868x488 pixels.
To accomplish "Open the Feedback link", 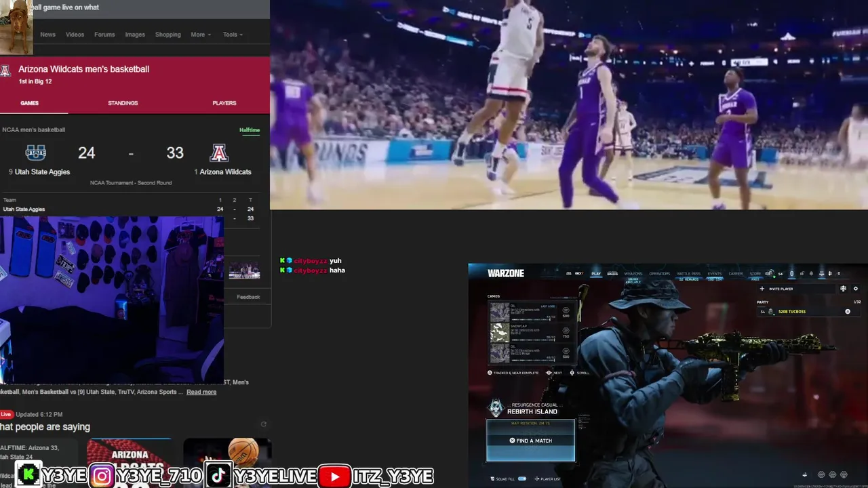I will click(248, 297).
